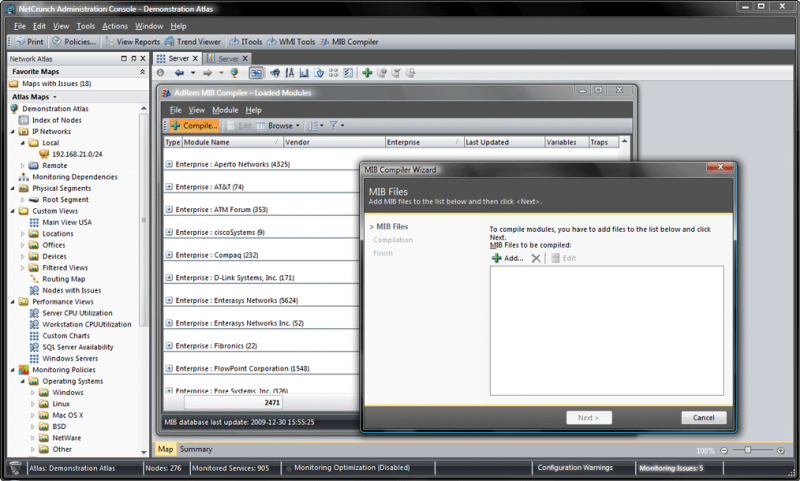This screenshot has width=800, height=481.
Task: Collapse the Favorite Maps section
Action: tap(142, 72)
